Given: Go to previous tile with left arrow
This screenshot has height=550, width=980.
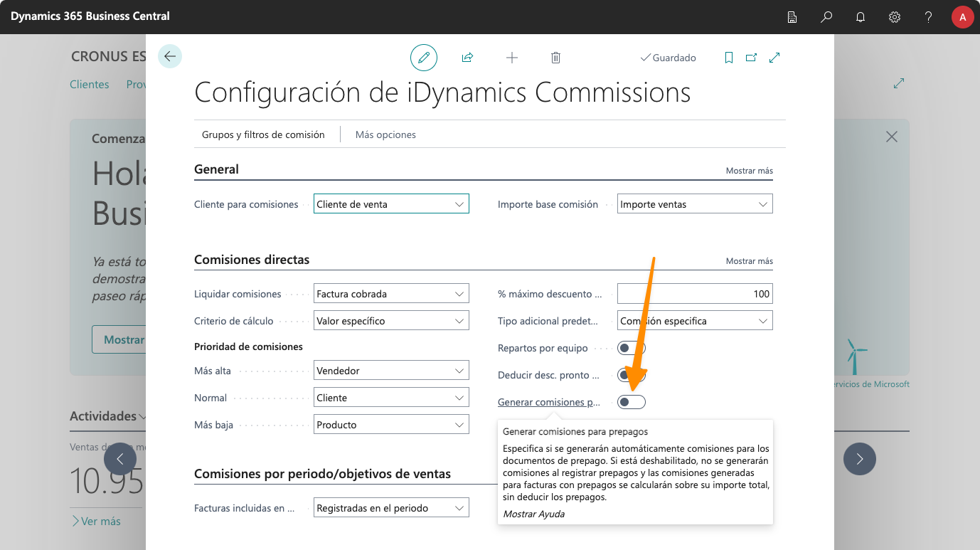Looking at the screenshot, I should 120,459.
